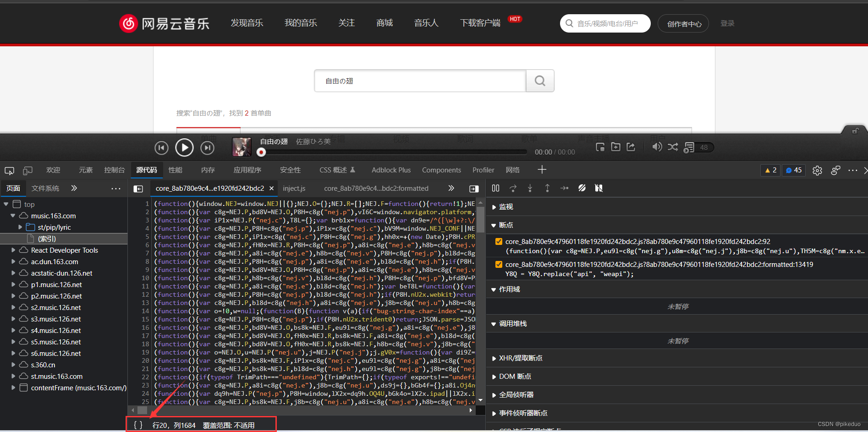Screen dimensions: 868x432
Task: Step into next function call
Action: click(x=530, y=188)
